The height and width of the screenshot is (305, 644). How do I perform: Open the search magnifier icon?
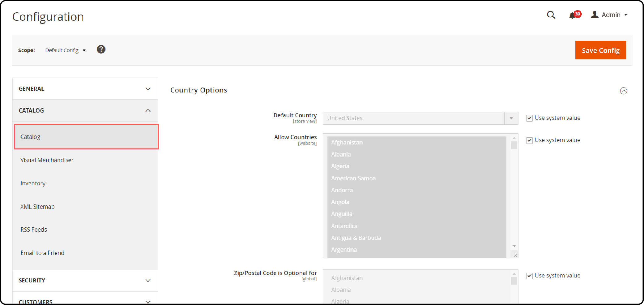pyautogui.click(x=551, y=15)
